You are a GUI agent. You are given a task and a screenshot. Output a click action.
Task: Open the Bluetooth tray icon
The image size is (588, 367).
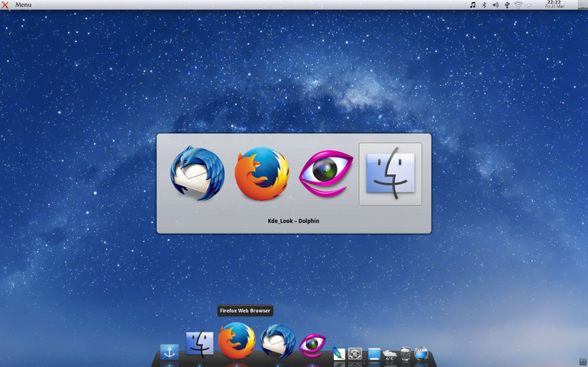[x=484, y=5]
